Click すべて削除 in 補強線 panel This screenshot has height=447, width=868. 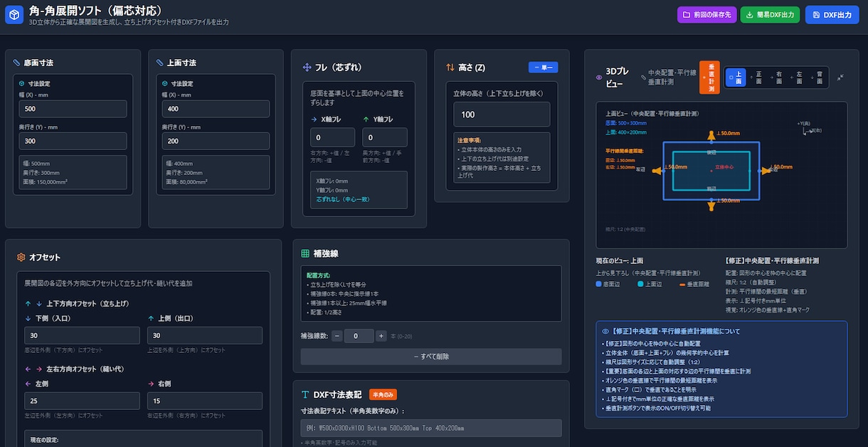click(x=431, y=357)
